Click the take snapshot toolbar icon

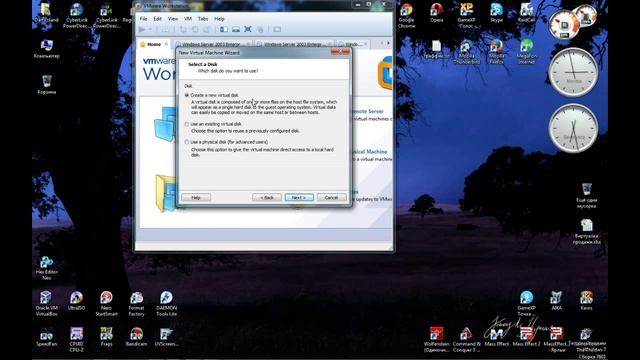click(183, 29)
